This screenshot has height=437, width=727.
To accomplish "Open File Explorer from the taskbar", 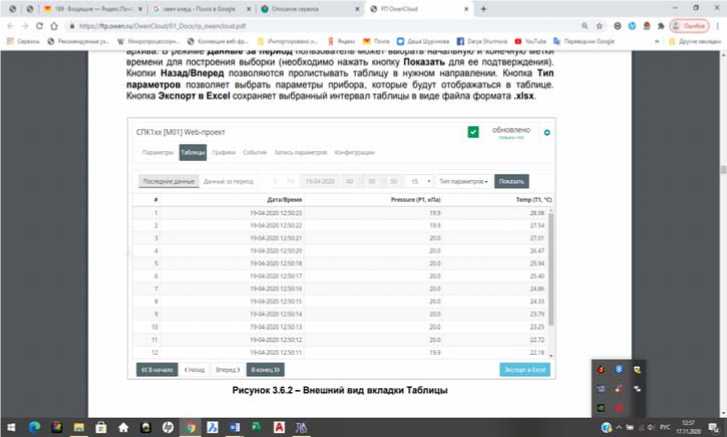I will (x=78, y=427).
